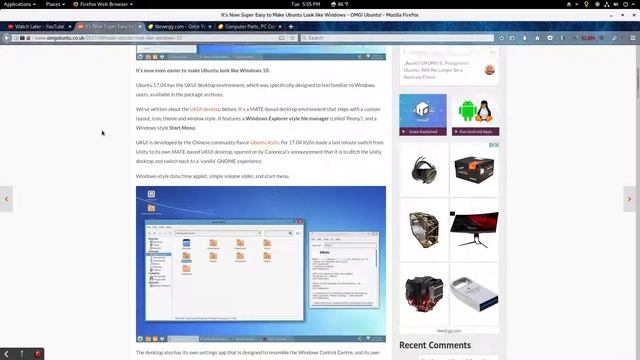640x360 pixels.
Task: Click the CPU cooler product ad
Action: pos(424,294)
